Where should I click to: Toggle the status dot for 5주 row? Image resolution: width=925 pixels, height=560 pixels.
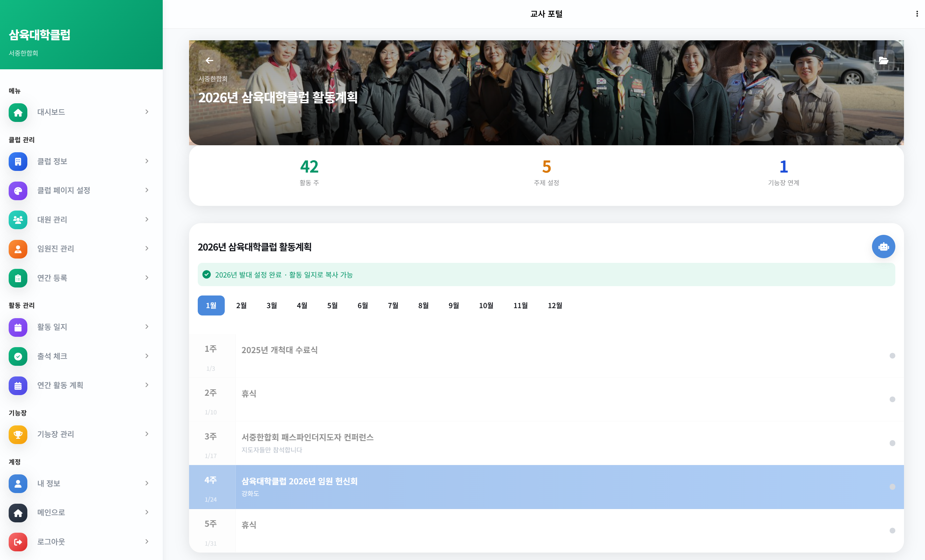click(x=893, y=530)
